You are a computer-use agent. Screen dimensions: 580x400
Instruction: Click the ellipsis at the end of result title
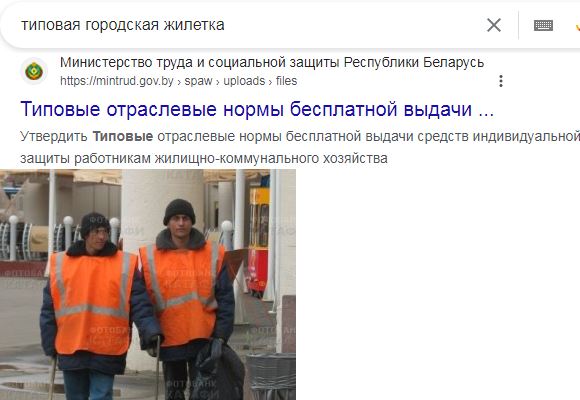(486, 110)
